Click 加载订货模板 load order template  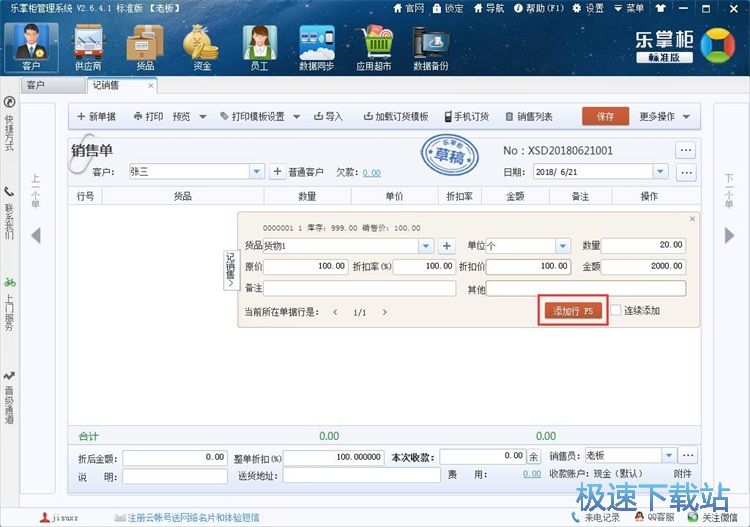[x=396, y=116]
